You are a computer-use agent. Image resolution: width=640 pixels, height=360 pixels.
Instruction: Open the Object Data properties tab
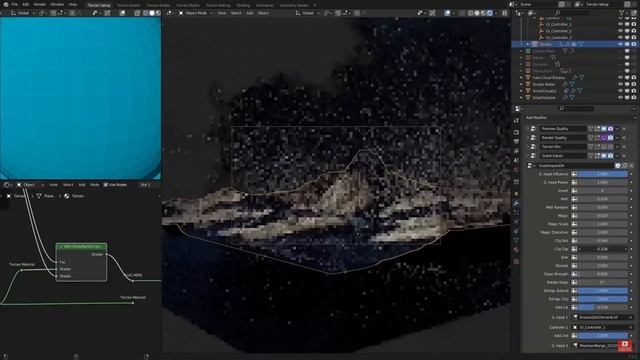[516, 240]
